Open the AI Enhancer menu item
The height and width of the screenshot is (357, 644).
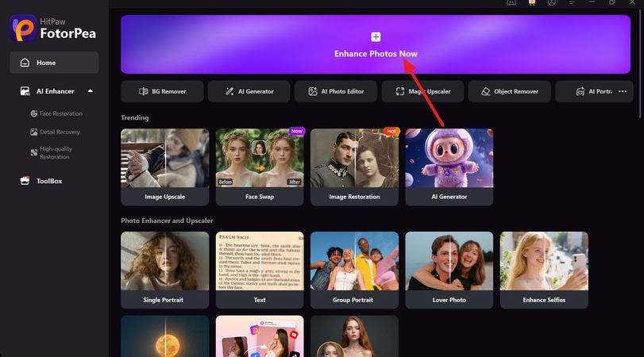click(x=54, y=91)
